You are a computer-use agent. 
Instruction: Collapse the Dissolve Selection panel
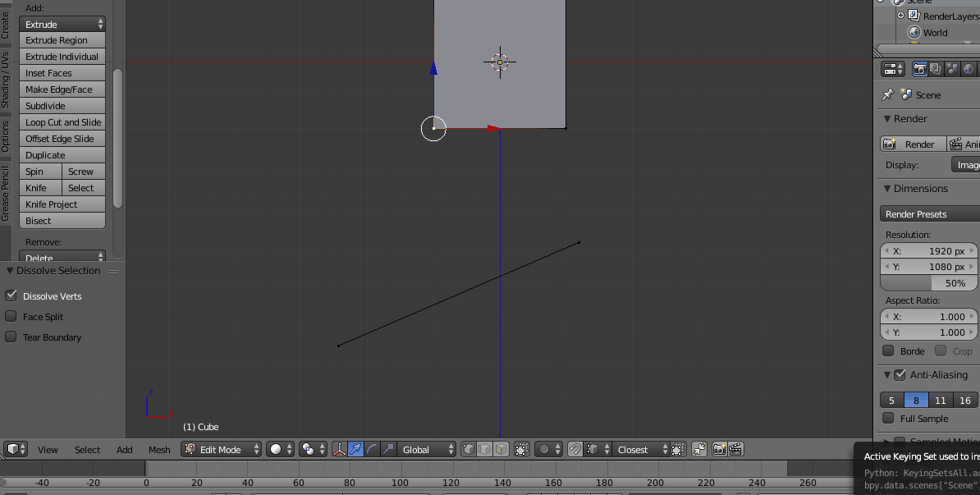(x=10, y=271)
